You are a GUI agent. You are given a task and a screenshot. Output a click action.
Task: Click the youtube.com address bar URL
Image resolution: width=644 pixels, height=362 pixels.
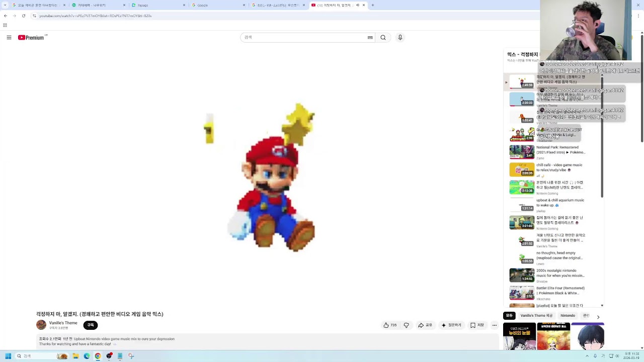pos(95,16)
